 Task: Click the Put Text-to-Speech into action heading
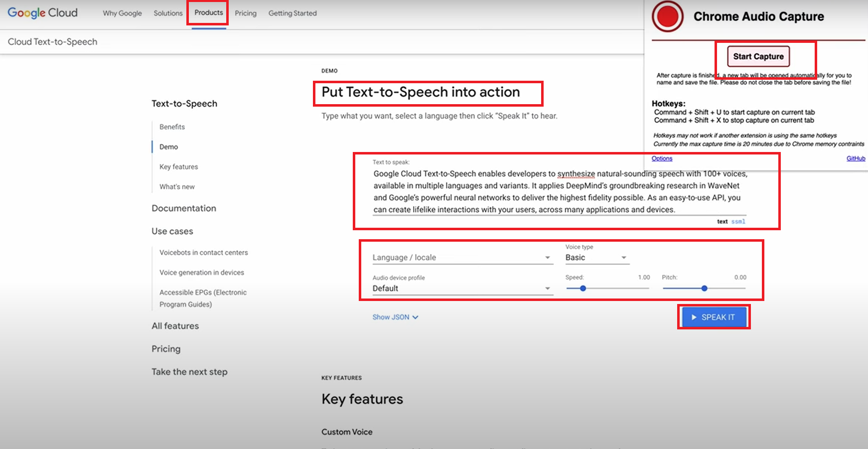(x=421, y=92)
